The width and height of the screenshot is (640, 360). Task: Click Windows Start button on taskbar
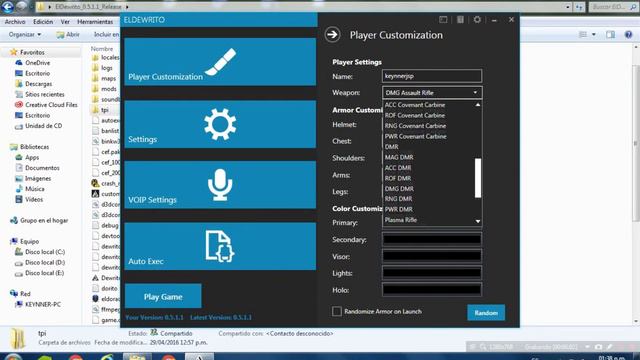[x=13, y=357]
